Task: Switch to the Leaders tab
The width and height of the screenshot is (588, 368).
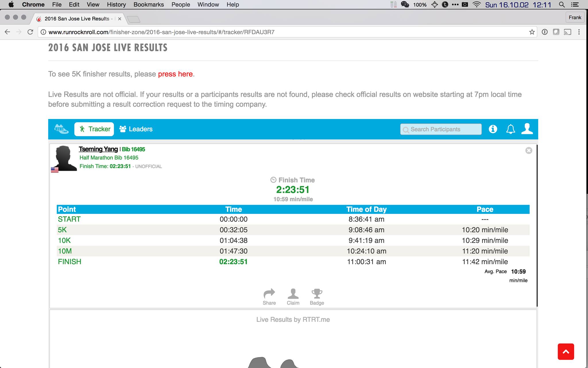Action: point(136,129)
